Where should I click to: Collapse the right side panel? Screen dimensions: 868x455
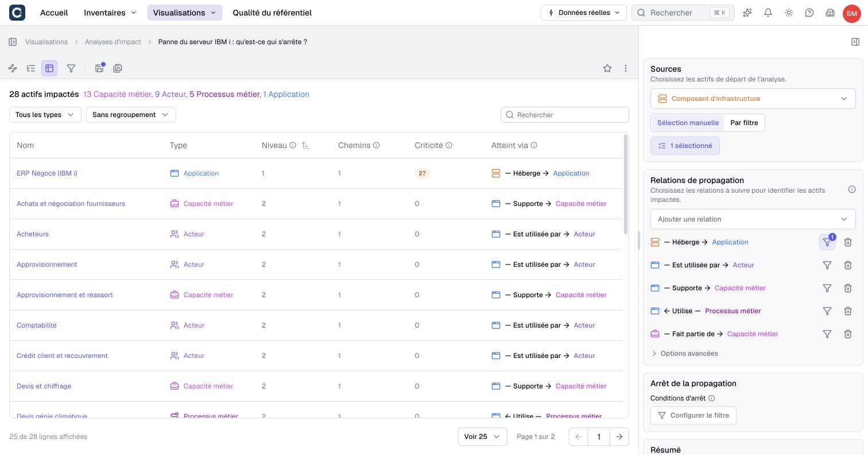click(x=855, y=42)
